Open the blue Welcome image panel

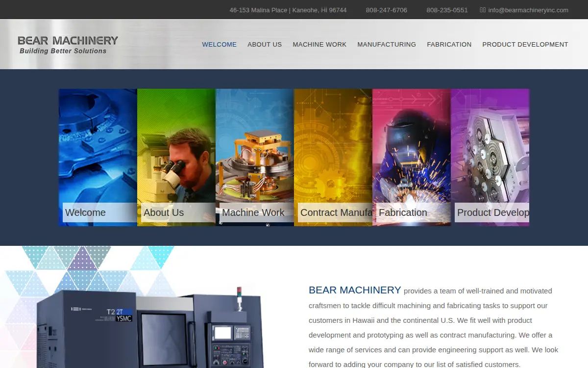click(x=98, y=158)
